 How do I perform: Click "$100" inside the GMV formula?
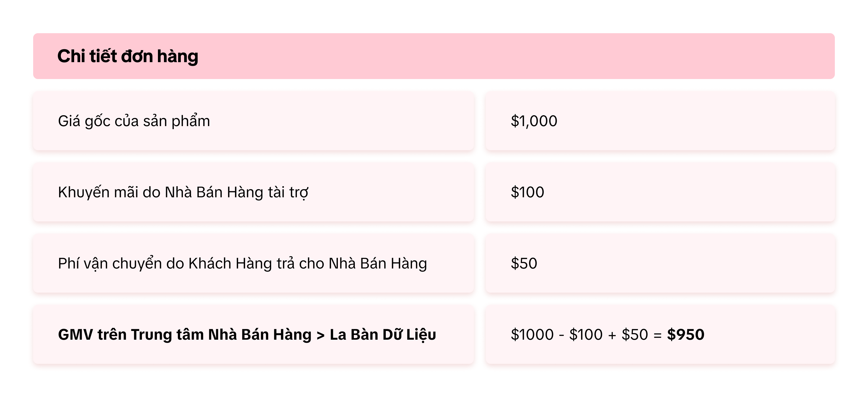[x=586, y=335]
